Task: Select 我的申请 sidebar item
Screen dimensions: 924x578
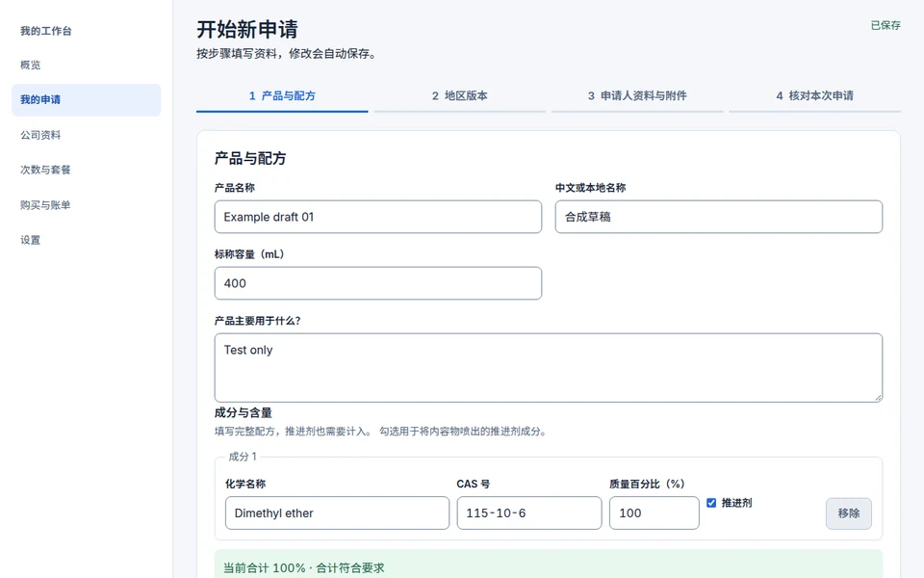Action: click(86, 99)
